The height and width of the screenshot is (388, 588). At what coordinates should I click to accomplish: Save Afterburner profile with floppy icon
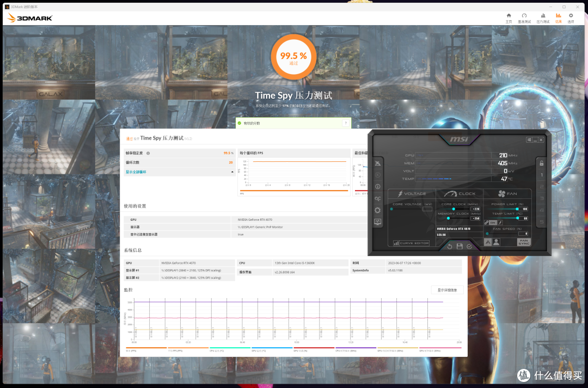pos(460,246)
